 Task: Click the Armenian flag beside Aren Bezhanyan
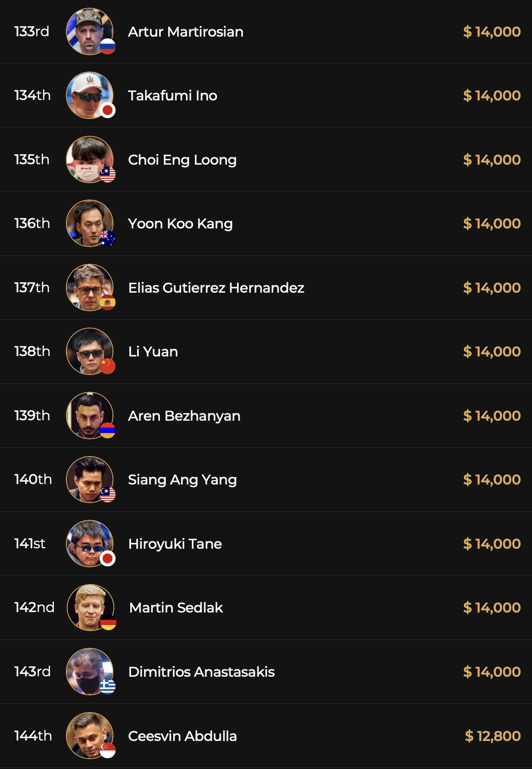click(x=108, y=430)
